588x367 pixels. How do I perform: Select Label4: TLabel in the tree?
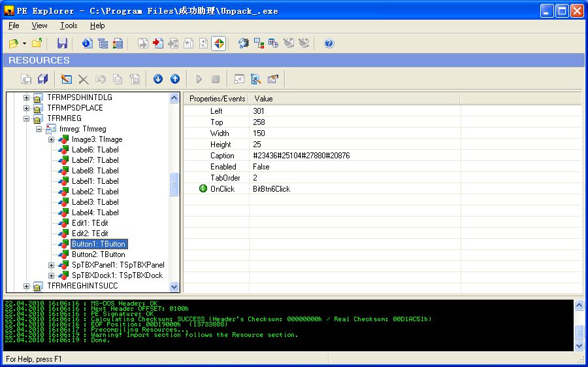point(95,213)
